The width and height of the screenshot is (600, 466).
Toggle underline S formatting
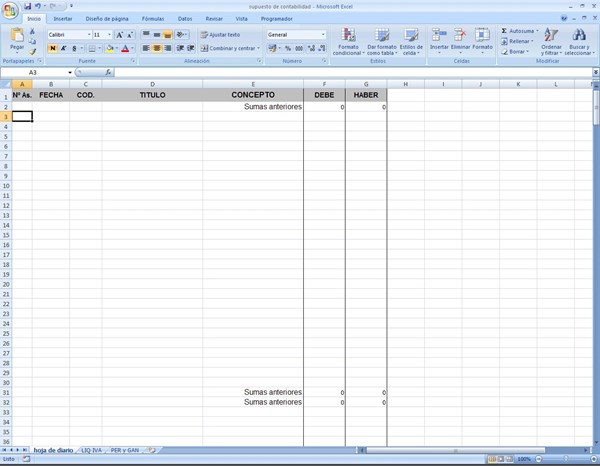(74, 48)
